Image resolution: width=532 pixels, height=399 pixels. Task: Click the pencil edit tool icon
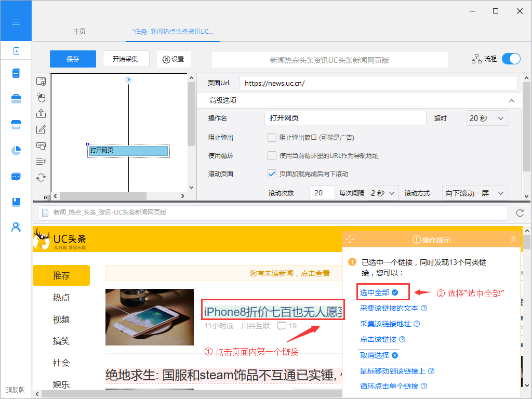click(41, 130)
